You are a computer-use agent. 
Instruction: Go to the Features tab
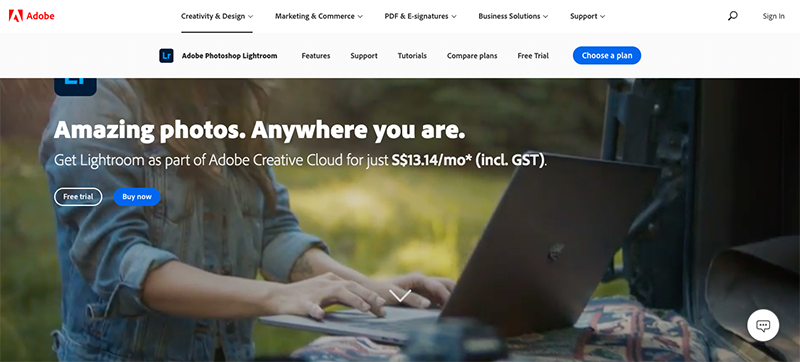click(316, 56)
